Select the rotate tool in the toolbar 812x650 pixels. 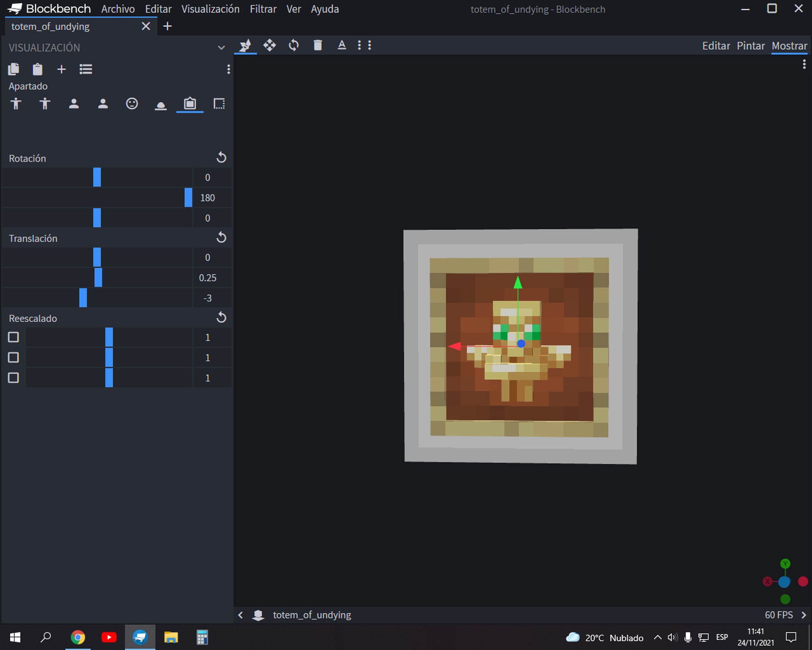(294, 45)
